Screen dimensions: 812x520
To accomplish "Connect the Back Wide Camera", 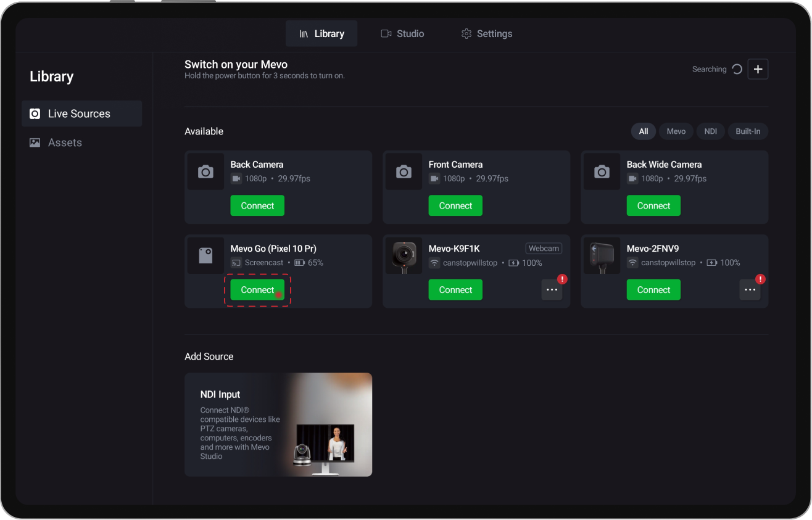I will (x=653, y=205).
